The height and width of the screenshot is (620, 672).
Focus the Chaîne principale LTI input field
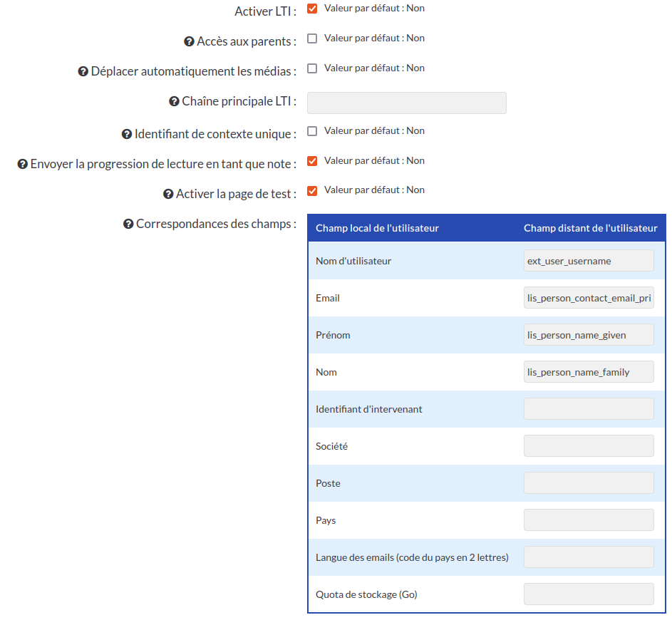(407, 103)
